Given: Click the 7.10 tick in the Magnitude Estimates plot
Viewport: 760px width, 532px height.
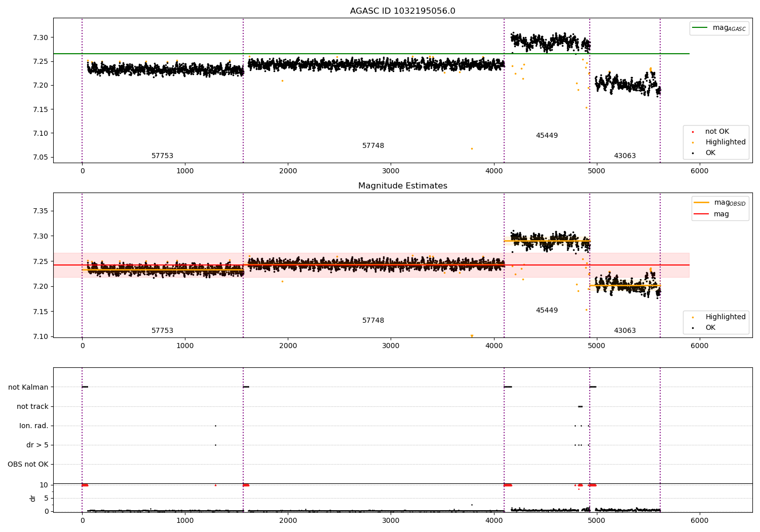Looking at the screenshot, I should point(41,336).
